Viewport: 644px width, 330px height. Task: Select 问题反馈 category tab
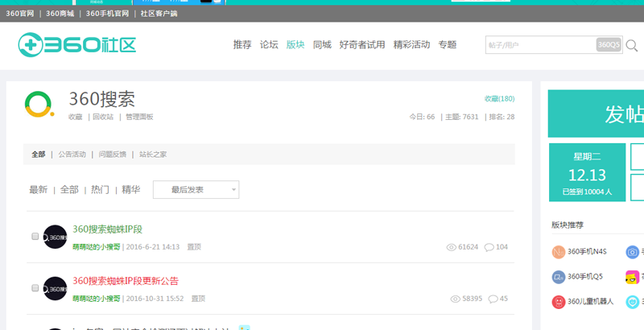[113, 155]
